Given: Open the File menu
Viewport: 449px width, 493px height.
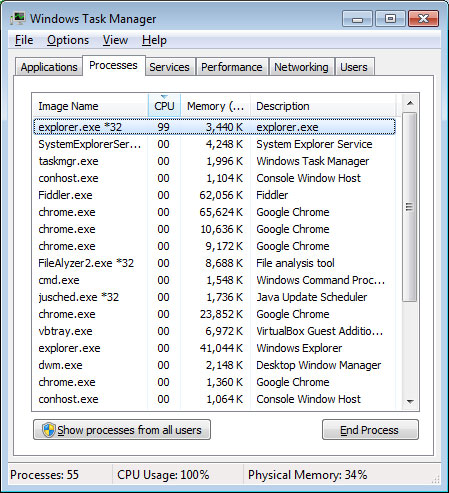Looking at the screenshot, I should [24, 40].
